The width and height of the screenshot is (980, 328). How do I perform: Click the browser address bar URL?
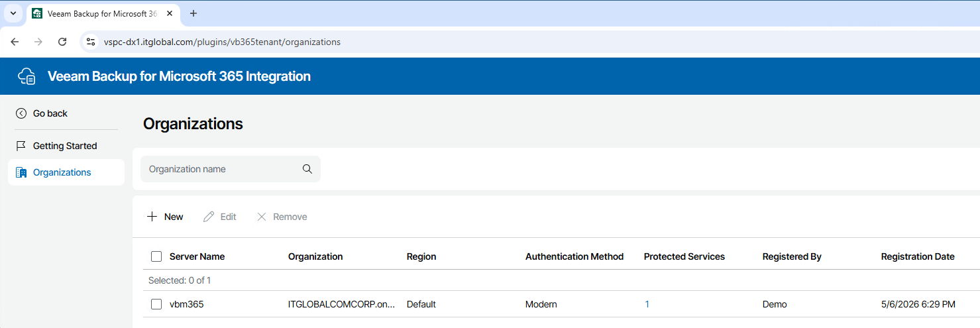[222, 42]
